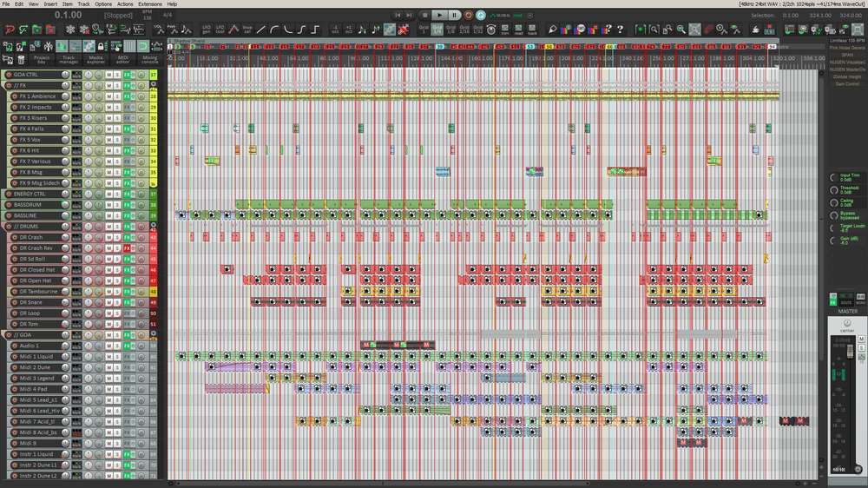This screenshot has height=488, width=868.
Task: Open the MIDI editor button
Action: coord(123,59)
